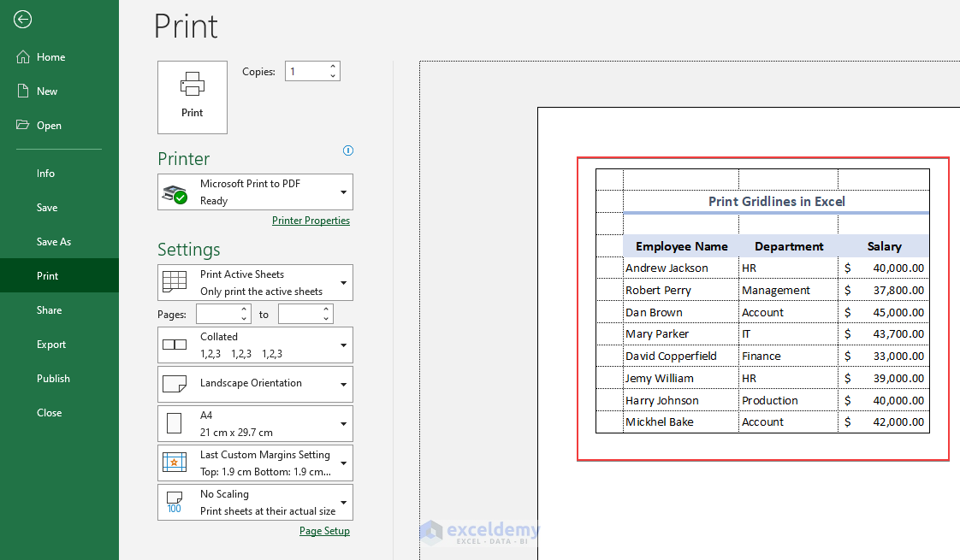960x560 pixels.
Task: Click the 43,700.00 salary value
Action: pos(898,334)
